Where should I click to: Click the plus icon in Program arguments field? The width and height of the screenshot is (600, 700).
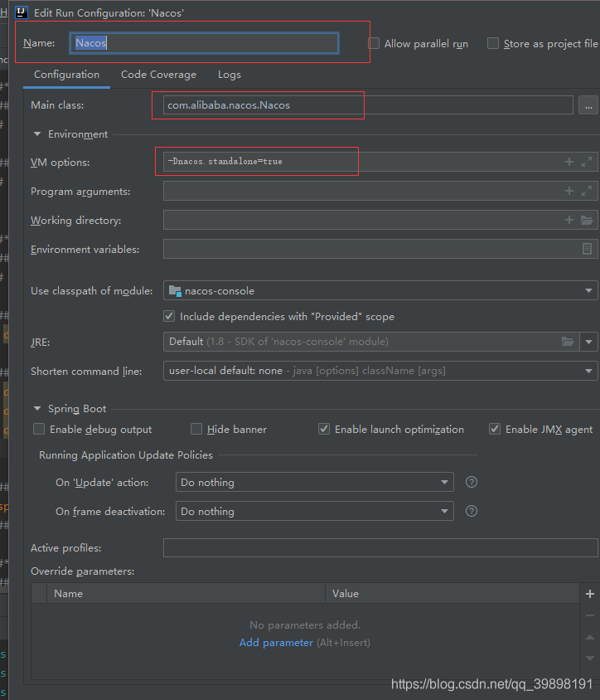(569, 191)
